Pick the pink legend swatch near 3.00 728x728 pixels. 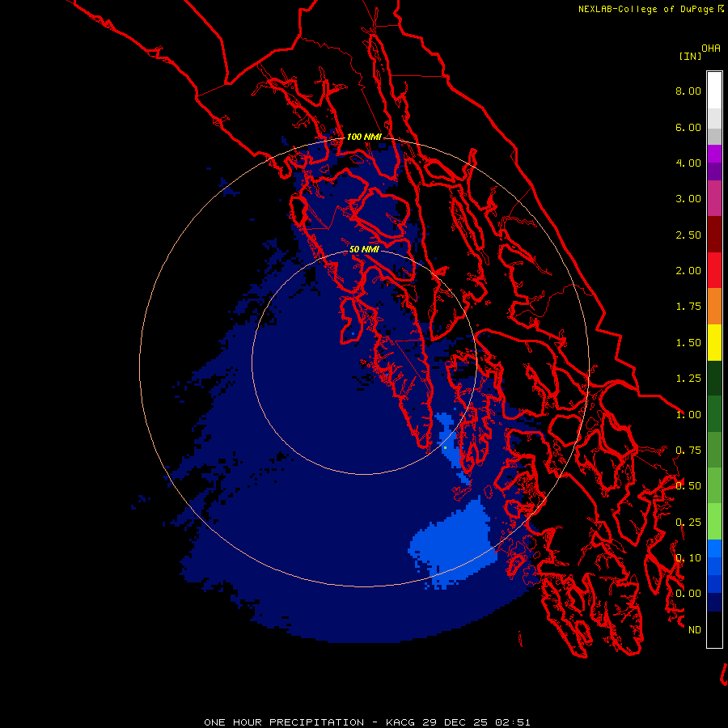pyautogui.click(x=714, y=198)
